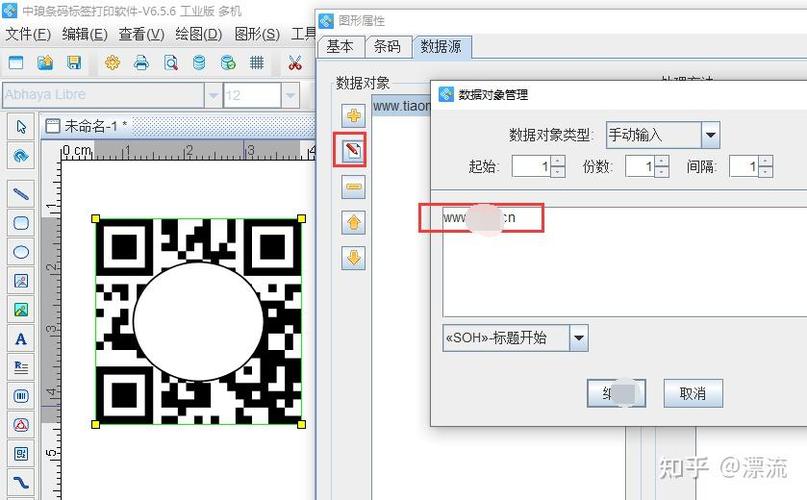Select the one-dimensional barcode tool
The width and height of the screenshot is (807, 500).
pyautogui.click(x=21, y=396)
